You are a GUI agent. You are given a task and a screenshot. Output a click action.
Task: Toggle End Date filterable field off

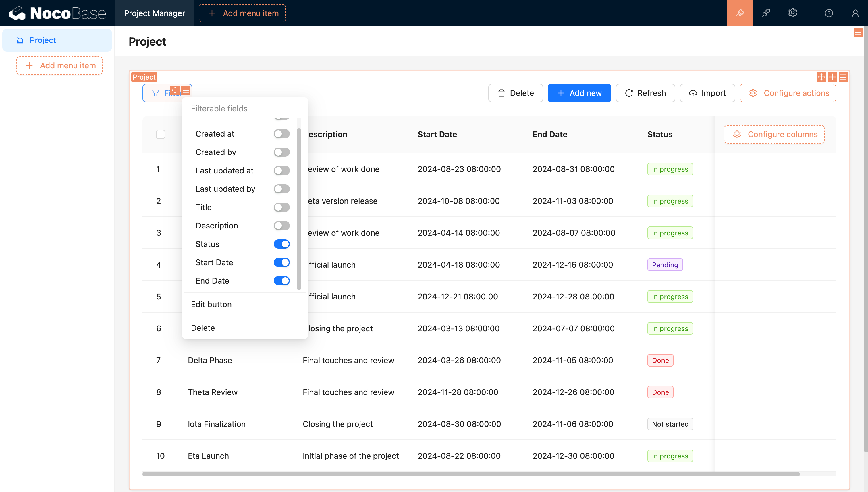pos(281,280)
